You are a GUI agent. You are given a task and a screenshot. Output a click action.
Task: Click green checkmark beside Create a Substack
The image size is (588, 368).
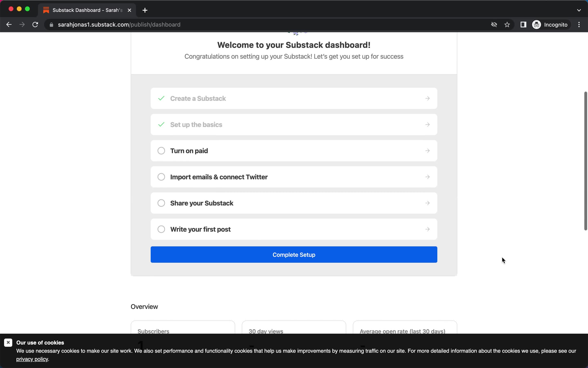pos(161,98)
